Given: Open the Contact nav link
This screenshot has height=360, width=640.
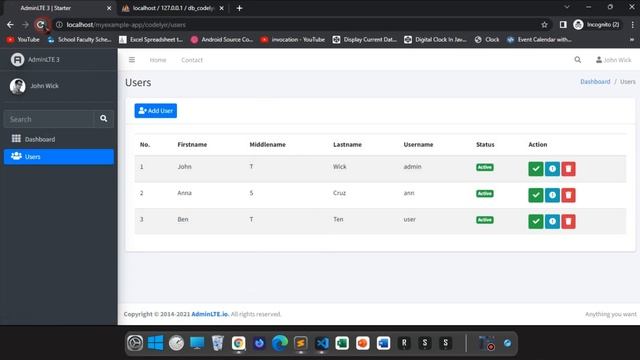Looking at the screenshot, I should 192,60.
